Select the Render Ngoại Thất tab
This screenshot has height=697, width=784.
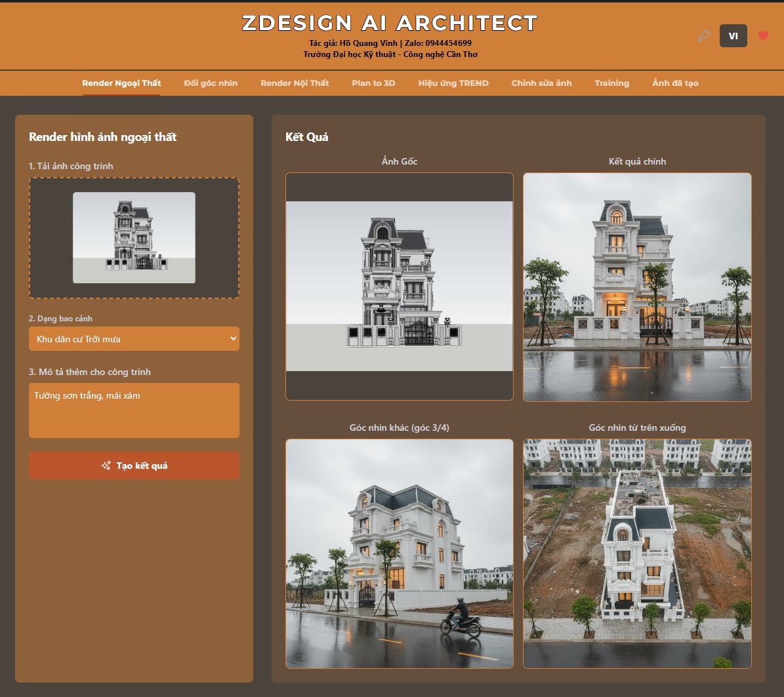tap(121, 83)
